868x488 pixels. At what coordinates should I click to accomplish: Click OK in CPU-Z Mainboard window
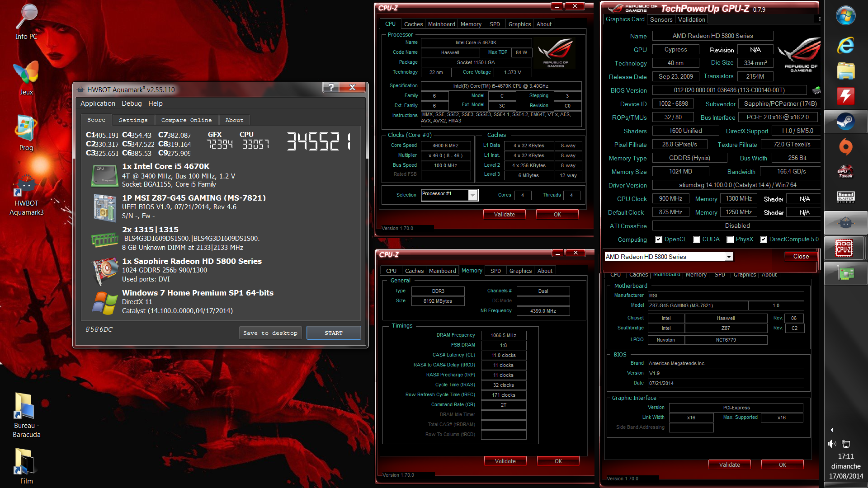click(x=782, y=465)
